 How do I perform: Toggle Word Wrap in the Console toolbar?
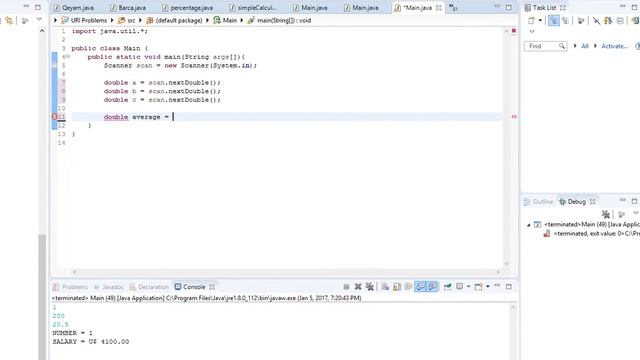pyautogui.click(x=408, y=287)
